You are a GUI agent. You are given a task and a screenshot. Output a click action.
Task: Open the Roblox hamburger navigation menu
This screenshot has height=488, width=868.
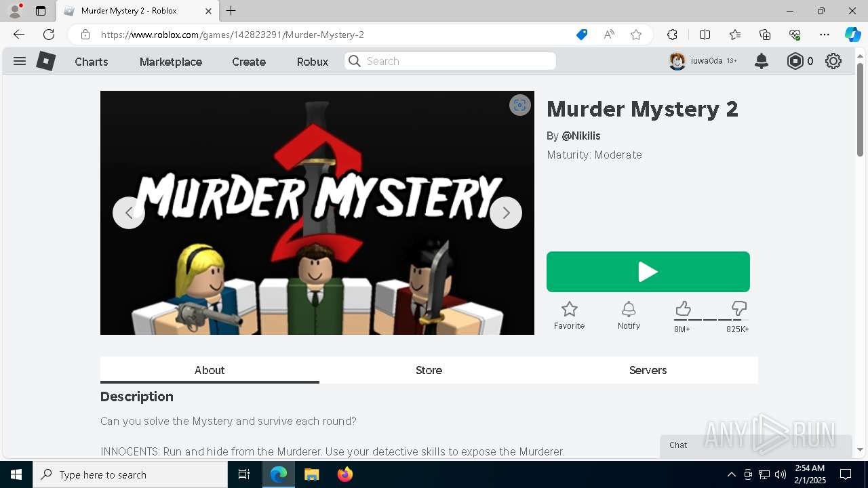20,61
